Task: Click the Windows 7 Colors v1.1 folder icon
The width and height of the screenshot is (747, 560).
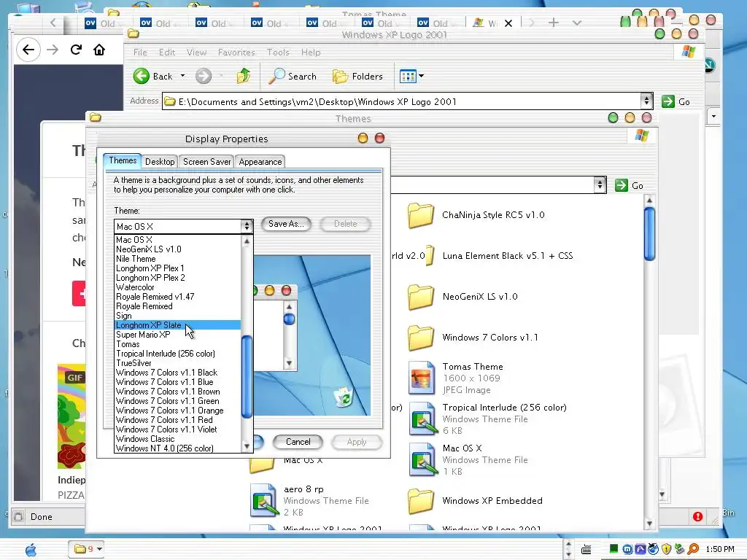Action: [421, 338]
